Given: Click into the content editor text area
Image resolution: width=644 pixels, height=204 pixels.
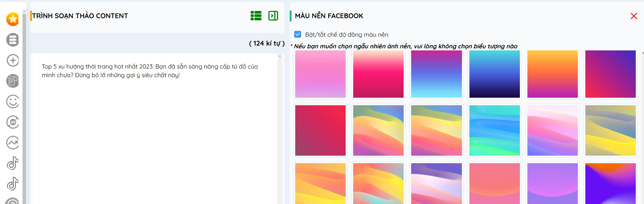Looking at the screenshot, I should pyautogui.click(x=155, y=129).
